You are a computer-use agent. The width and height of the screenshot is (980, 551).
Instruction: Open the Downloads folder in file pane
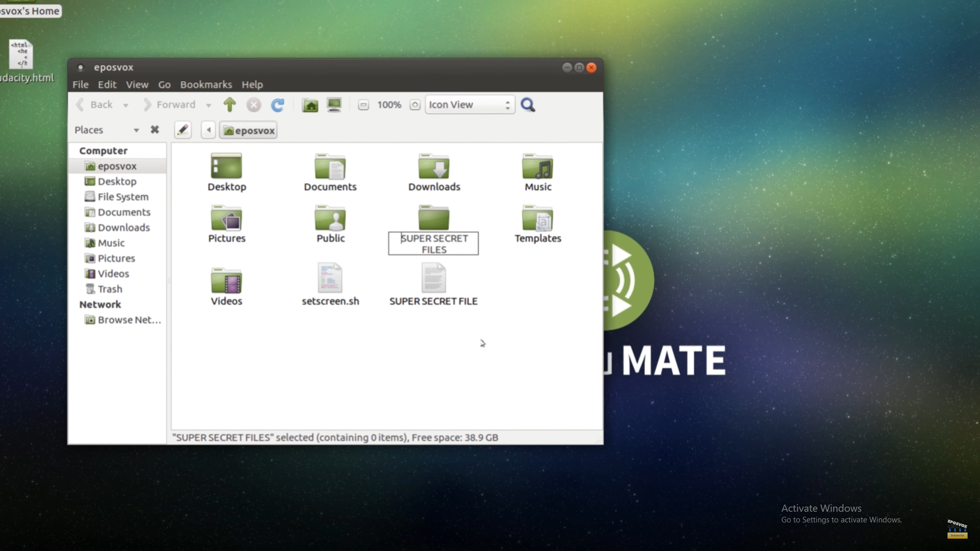(x=434, y=166)
